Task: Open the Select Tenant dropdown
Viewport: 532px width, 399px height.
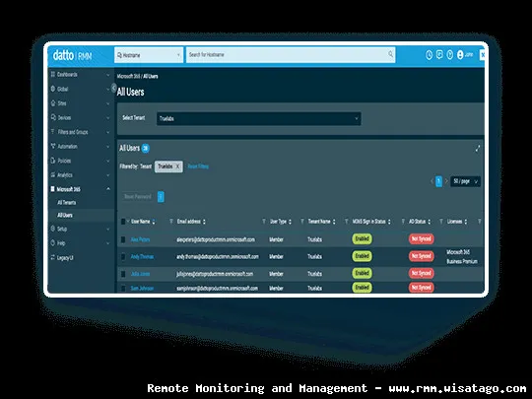Action: pyautogui.click(x=258, y=119)
